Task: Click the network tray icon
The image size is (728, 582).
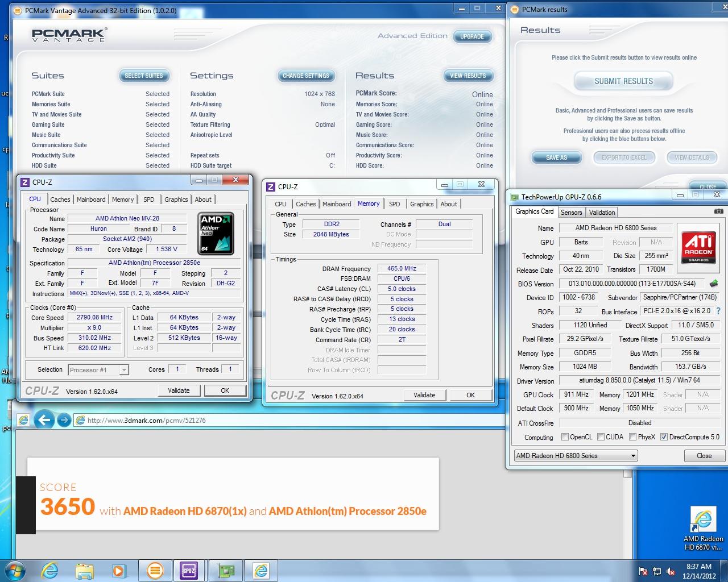Action: pyautogui.click(x=657, y=571)
